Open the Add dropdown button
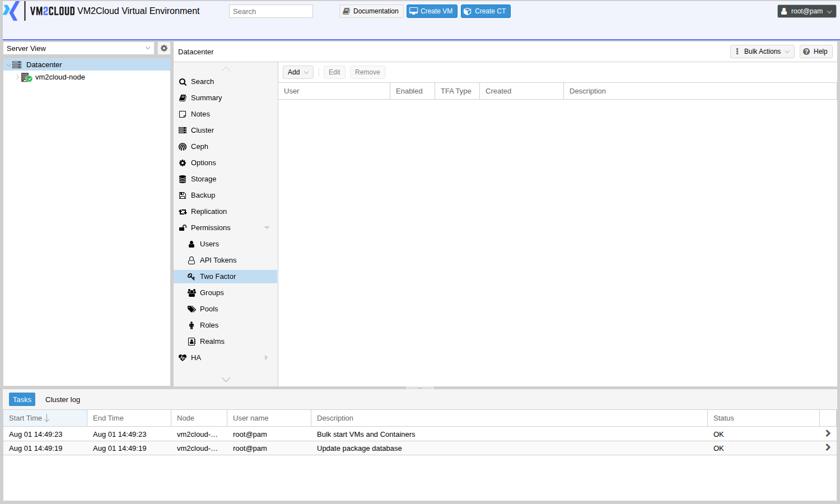The image size is (840, 504). pos(298,72)
